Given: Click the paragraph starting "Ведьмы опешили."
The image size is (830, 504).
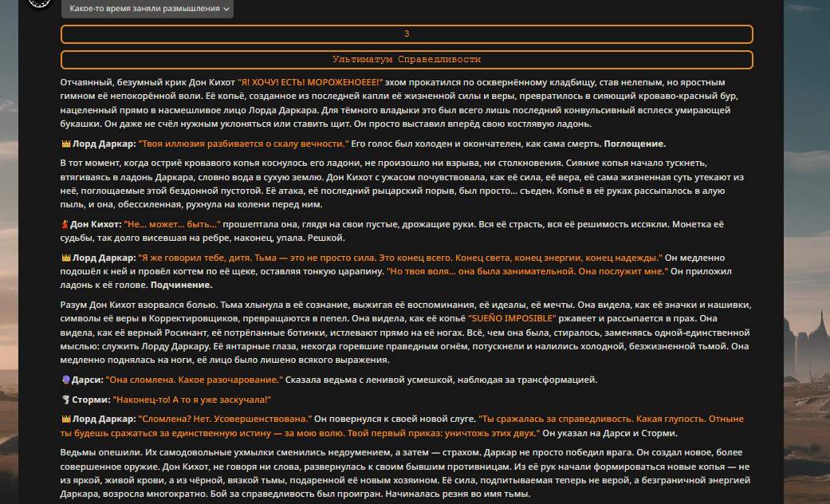Looking at the screenshot, I should [405, 474].
